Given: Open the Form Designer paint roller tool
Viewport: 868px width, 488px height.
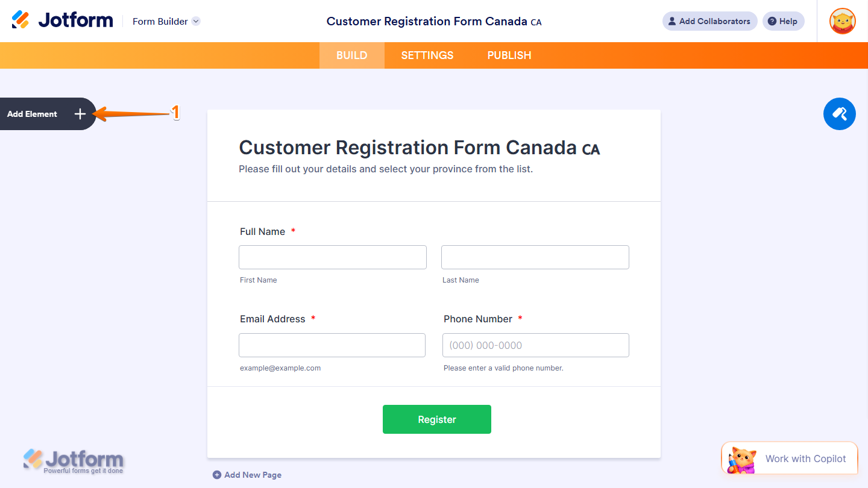Looking at the screenshot, I should click(x=839, y=114).
